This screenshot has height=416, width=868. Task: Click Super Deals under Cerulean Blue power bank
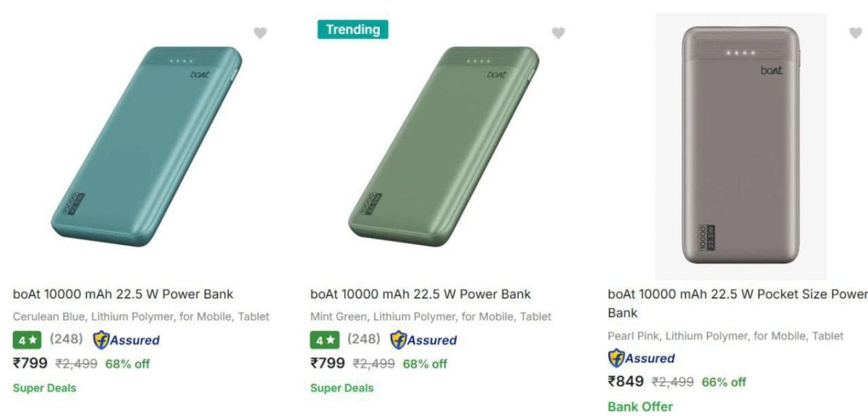click(44, 388)
